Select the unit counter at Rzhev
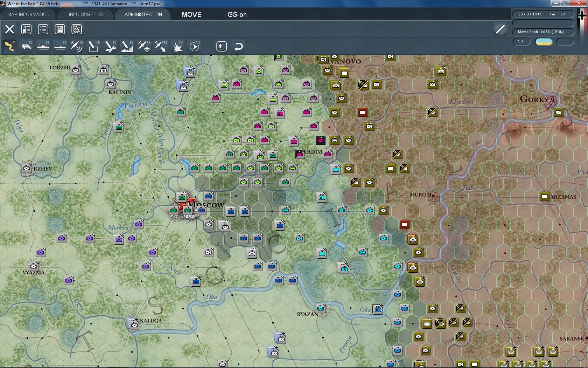The width and height of the screenshot is (588, 368). click(x=27, y=168)
